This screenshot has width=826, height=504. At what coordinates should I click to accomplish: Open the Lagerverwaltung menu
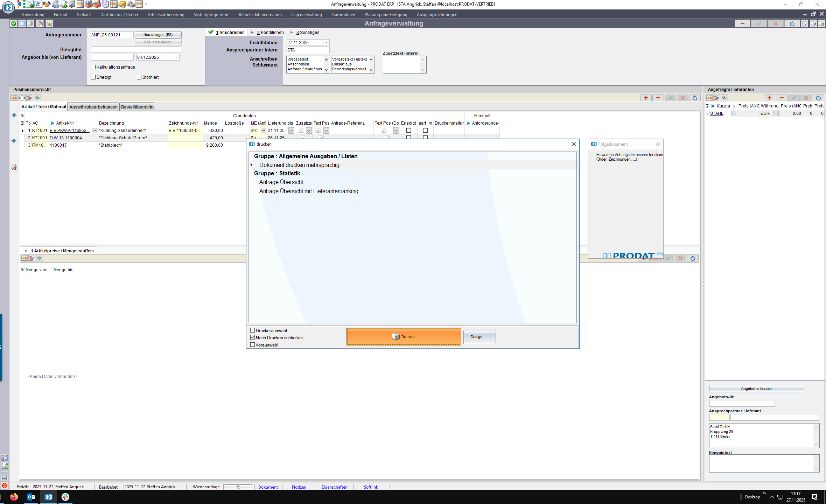click(306, 15)
